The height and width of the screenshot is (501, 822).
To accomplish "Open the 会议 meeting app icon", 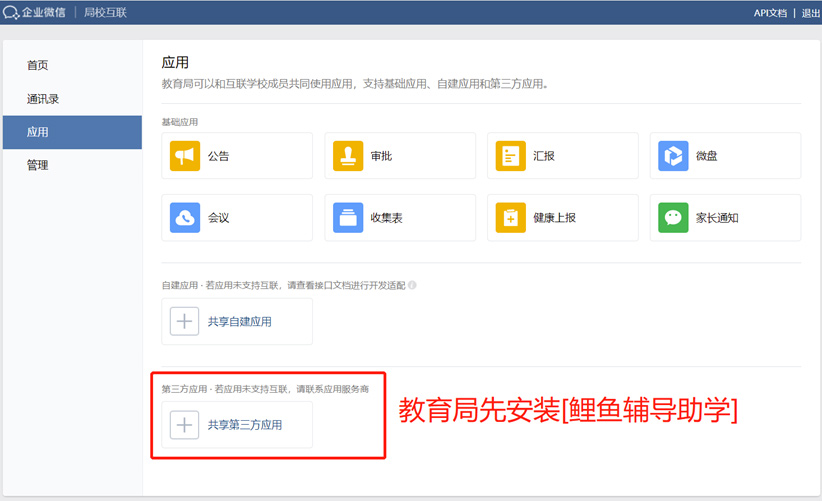I will pyautogui.click(x=185, y=217).
